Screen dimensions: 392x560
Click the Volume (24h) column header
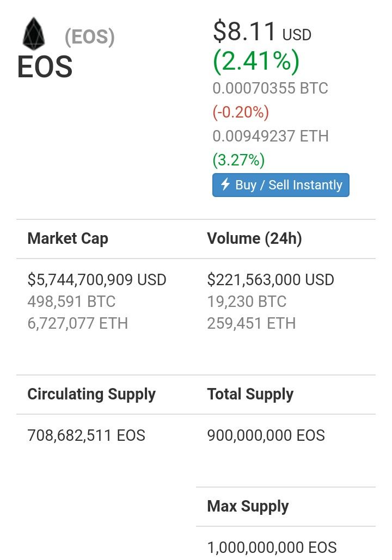[254, 238]
